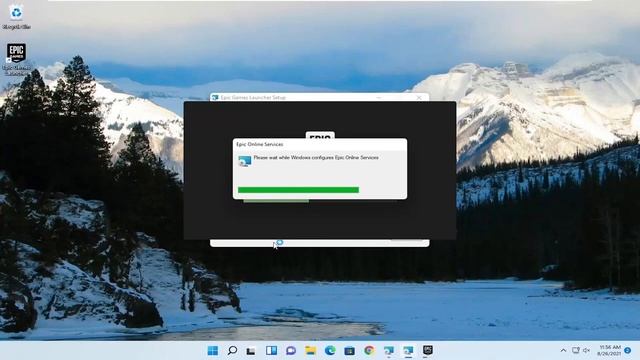Minimize the Epic Games Launcher Setup window
Viewport: 640px width, 360px height.
(x=378, y=98)
